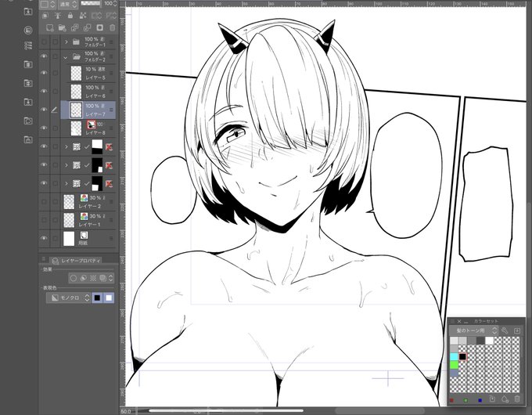
Task: Click the new layer folder icon
Action: pos(62,27)
